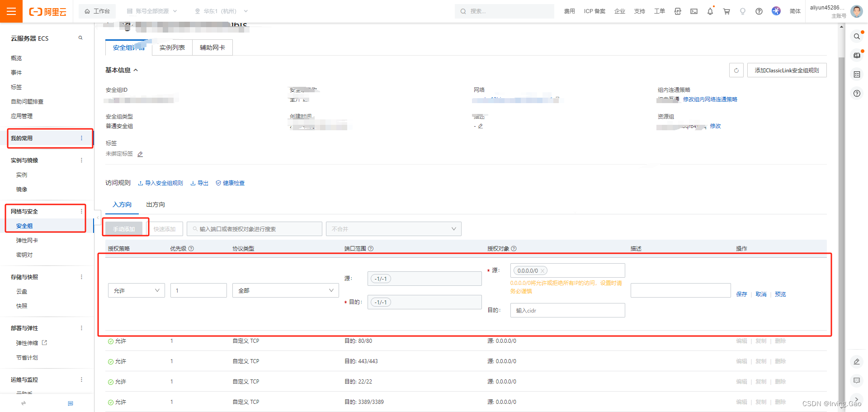The image size is (868, 412).
Task: Click the refresh icon button
Action: (736, 70)
